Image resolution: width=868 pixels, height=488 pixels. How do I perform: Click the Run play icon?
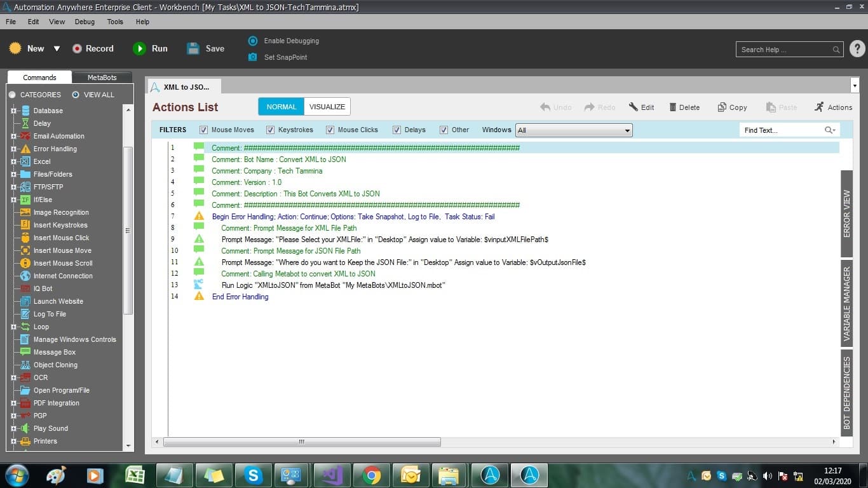[139, 48]
